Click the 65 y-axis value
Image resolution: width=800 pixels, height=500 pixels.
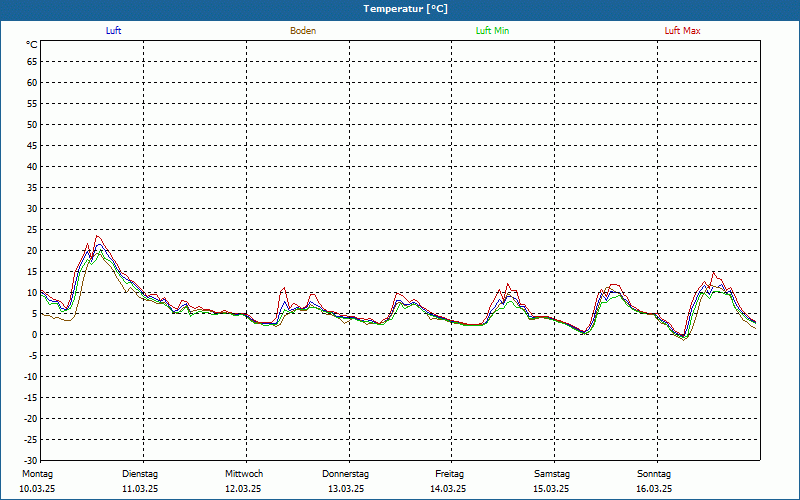pos(32,62)
